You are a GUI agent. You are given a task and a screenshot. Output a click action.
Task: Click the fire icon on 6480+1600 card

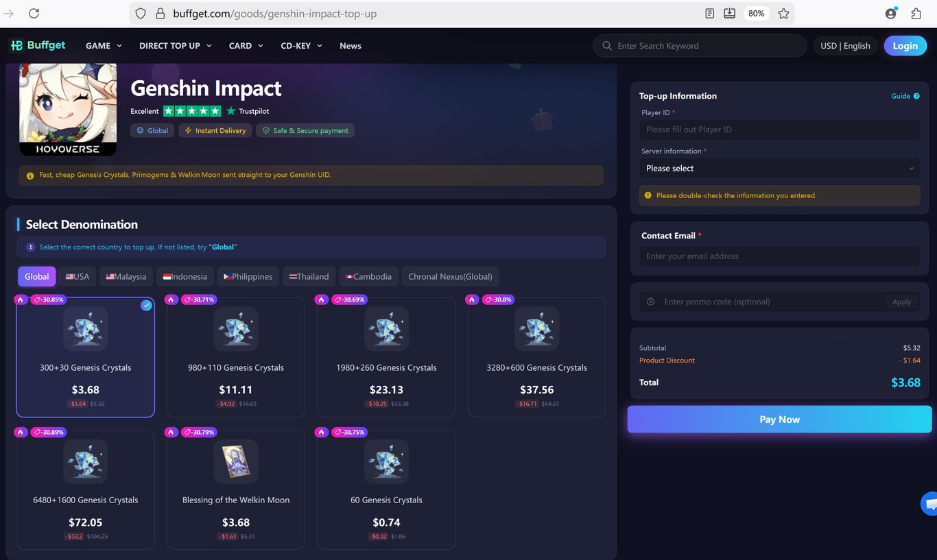(21, 433)
